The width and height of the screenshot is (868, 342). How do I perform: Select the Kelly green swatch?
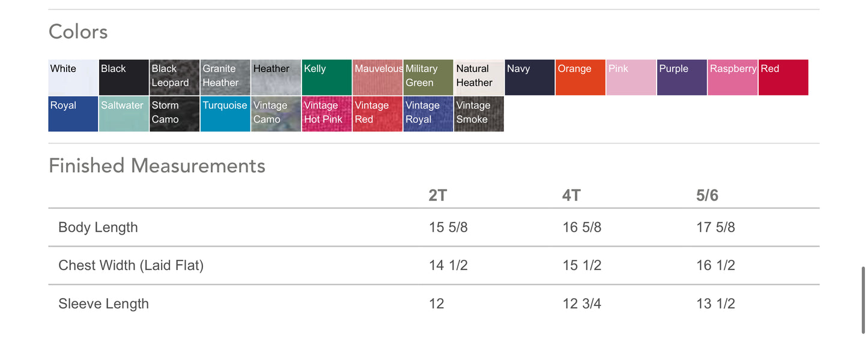tap(326, 77)
